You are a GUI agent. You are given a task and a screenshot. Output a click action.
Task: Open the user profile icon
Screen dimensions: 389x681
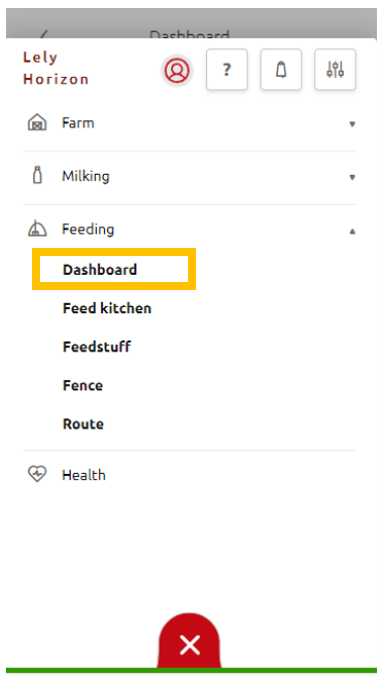[x=177, y=70]
